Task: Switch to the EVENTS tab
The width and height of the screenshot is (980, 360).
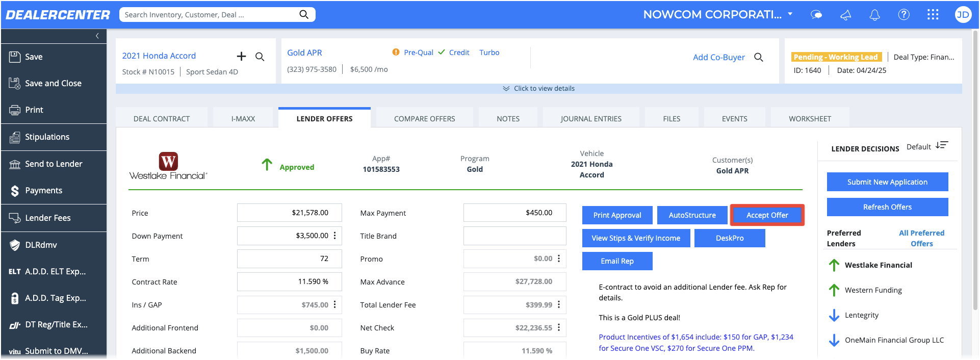Action: click(735, 118)
